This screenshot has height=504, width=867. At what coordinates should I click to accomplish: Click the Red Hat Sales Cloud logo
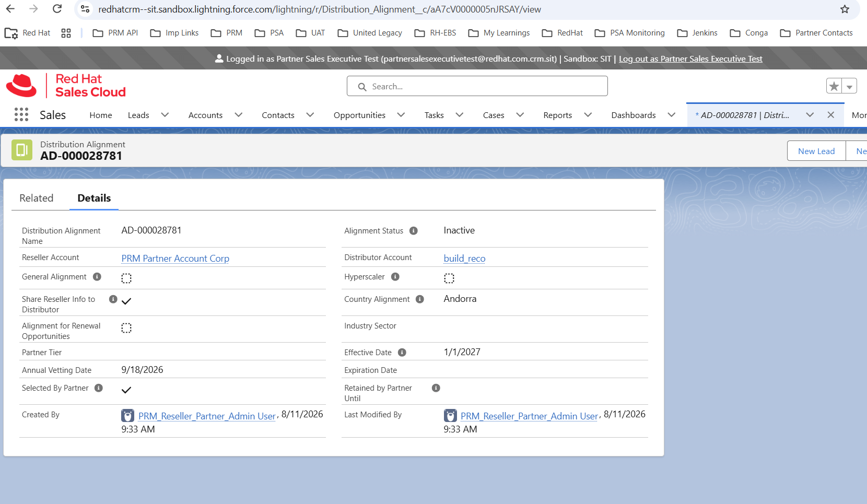pos(66,86)
